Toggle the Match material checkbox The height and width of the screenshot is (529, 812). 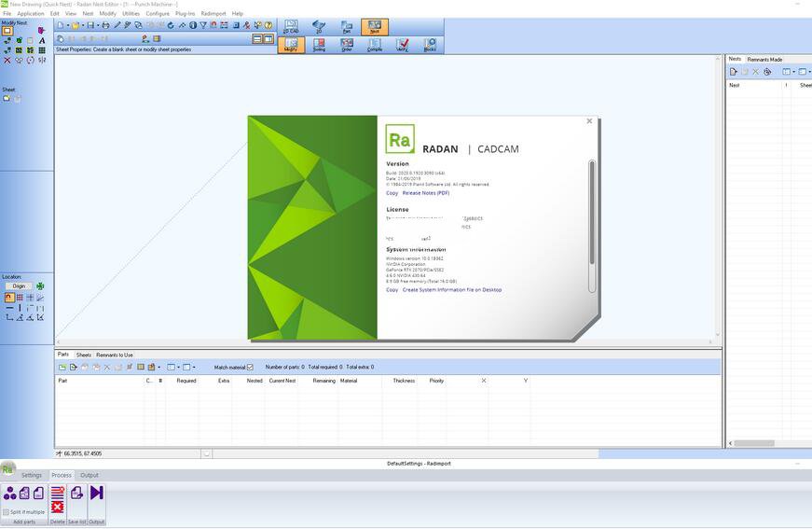(250, 368)
